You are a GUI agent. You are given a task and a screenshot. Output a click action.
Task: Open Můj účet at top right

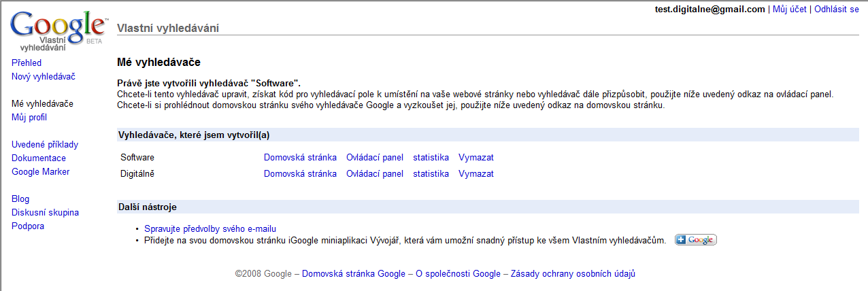(x=790, y=10)
